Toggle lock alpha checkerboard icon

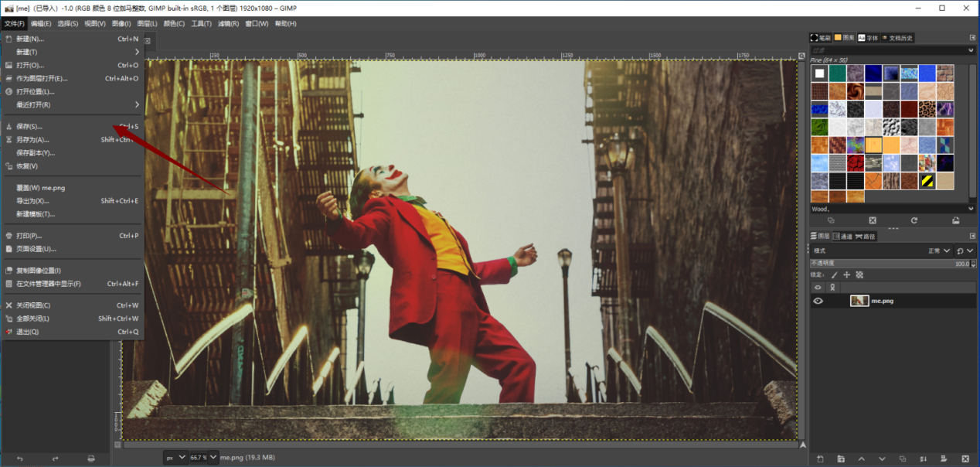pos(859,274)
